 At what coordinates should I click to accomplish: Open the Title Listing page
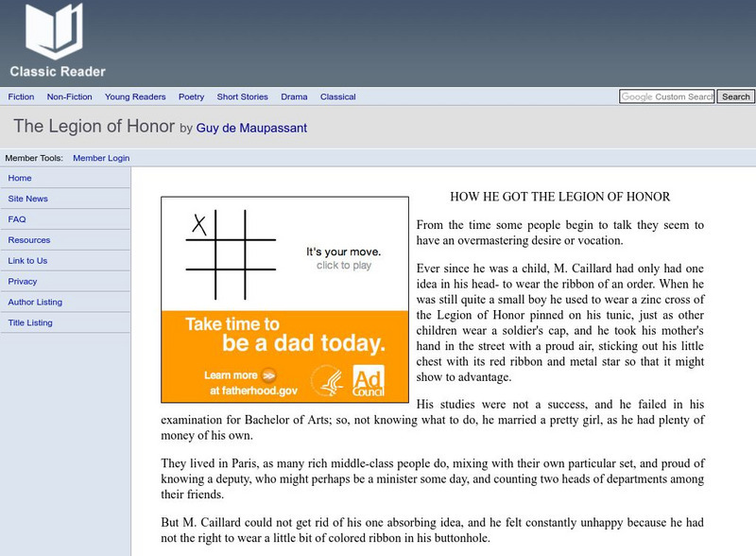coord(32,322)
